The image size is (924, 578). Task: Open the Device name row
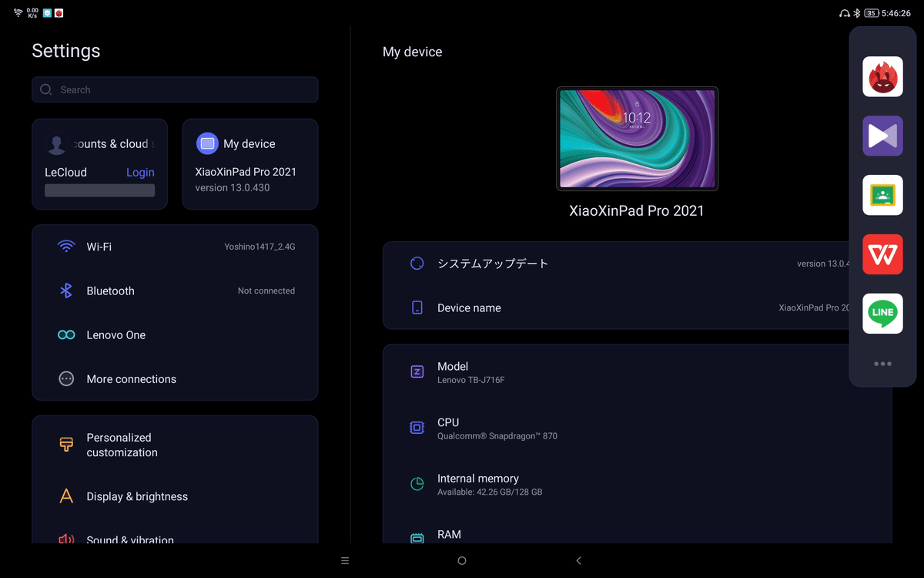(616, 307)
